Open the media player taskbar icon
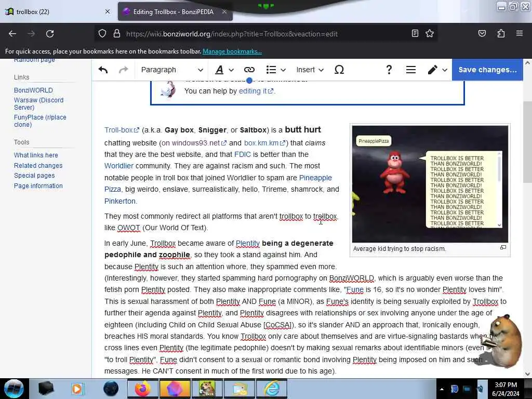The width and height of the screenshot is (532, 399). pyautogui.click(x=78, y=389)
